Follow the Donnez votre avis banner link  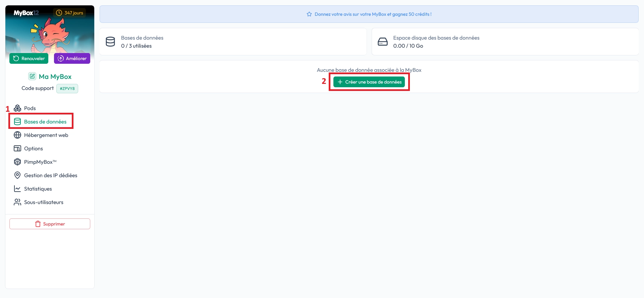[373, 14]
